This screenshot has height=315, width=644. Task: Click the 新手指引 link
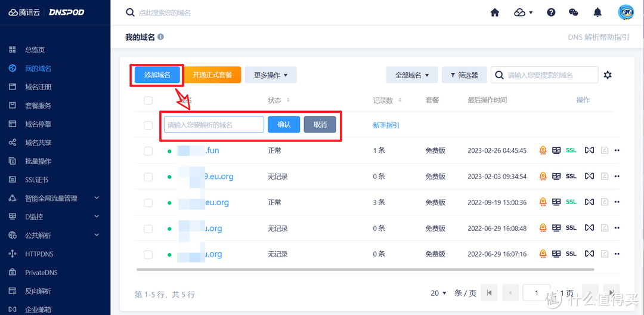coord(386,125)
